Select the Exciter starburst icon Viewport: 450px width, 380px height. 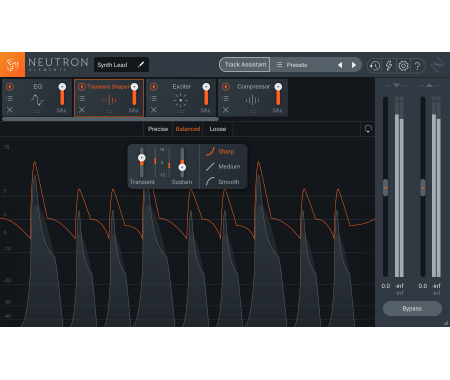[x=181, y=100]
